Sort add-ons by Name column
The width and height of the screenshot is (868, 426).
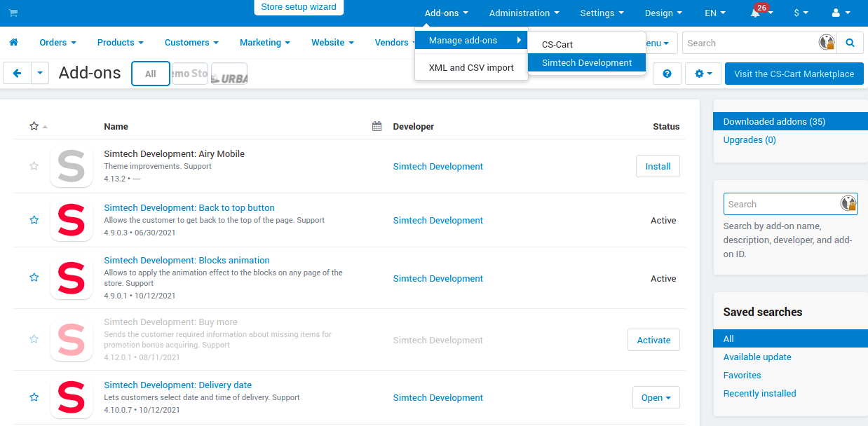click(116, 127)
